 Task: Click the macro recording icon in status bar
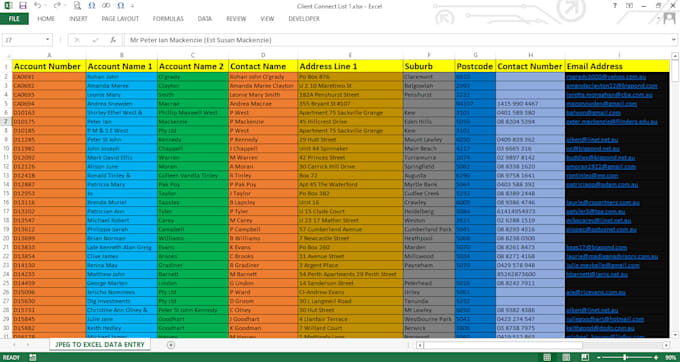[33, 358]
